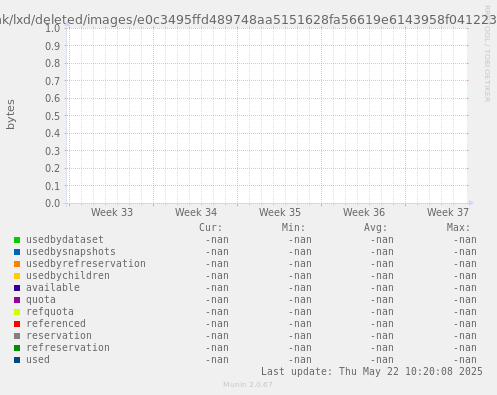Select the reservation legend label
497x395 pixels.
(x=59, y=336)
